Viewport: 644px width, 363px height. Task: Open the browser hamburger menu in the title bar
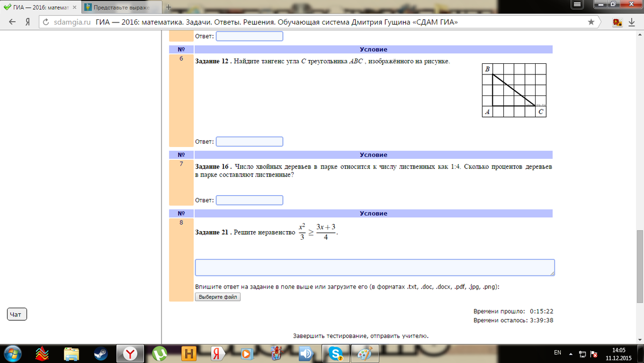577,4
